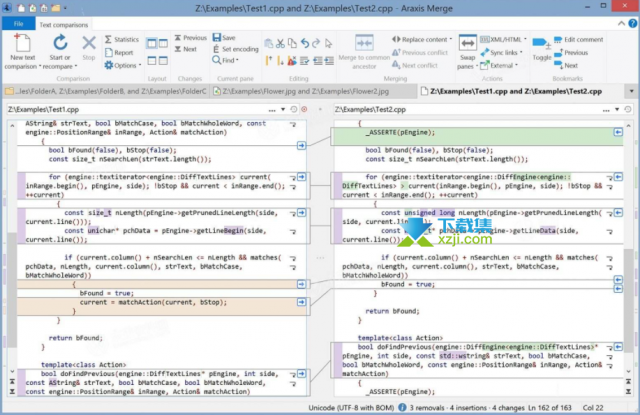Click the blue help question mark icon
Image resolution: width=640 pixels, height=415 pixels.
tap(633, 24)
